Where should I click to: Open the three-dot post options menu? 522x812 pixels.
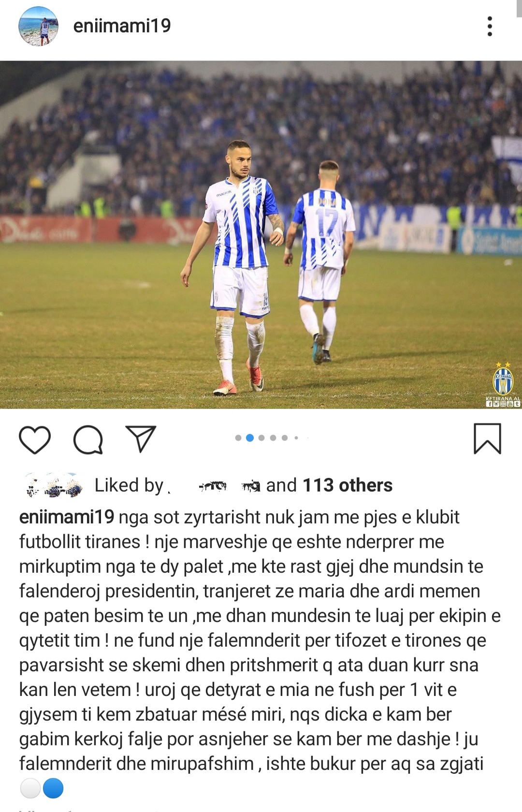pos(490,26)
